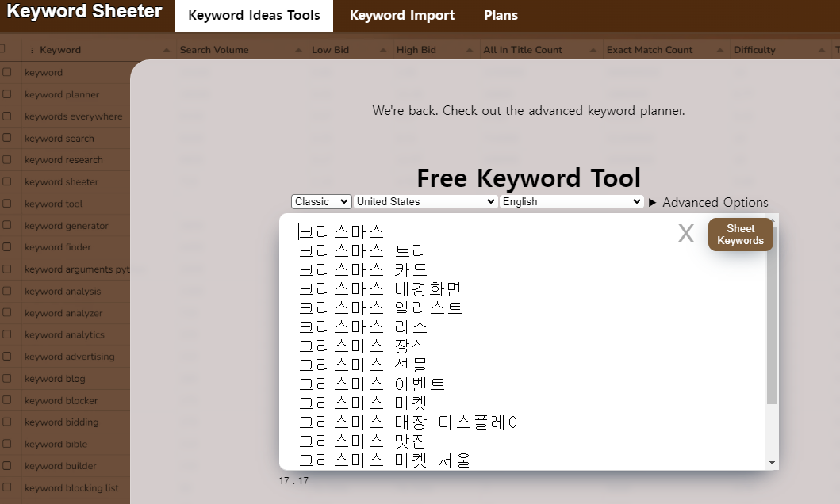
Task: Click the Keyword Sheeter logo title
Action: pyautogui.click(x=84, y=11)
